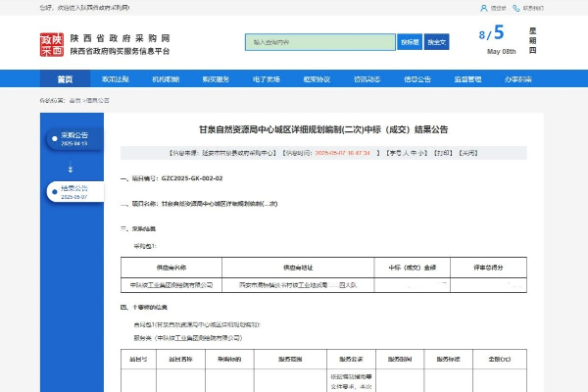Switch to the 电子卖场 section

pyautogui.click(x=267, y=79)
